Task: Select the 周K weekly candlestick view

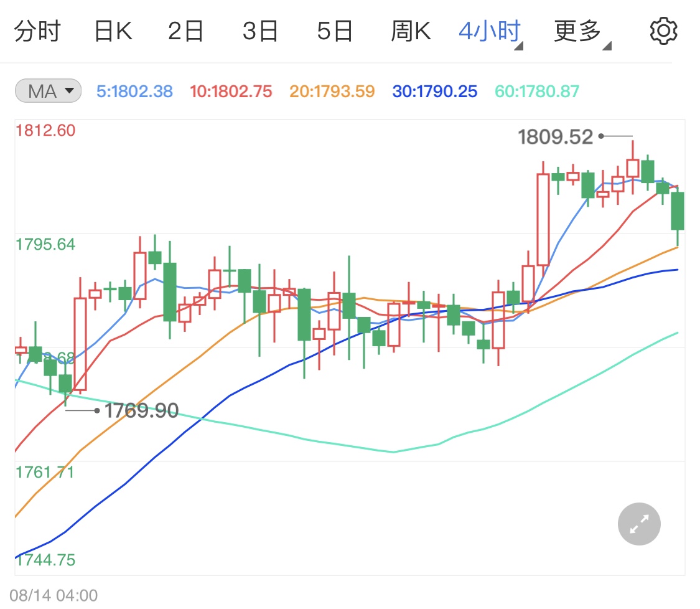Action: pyautogui.click(x=411, y=30)
